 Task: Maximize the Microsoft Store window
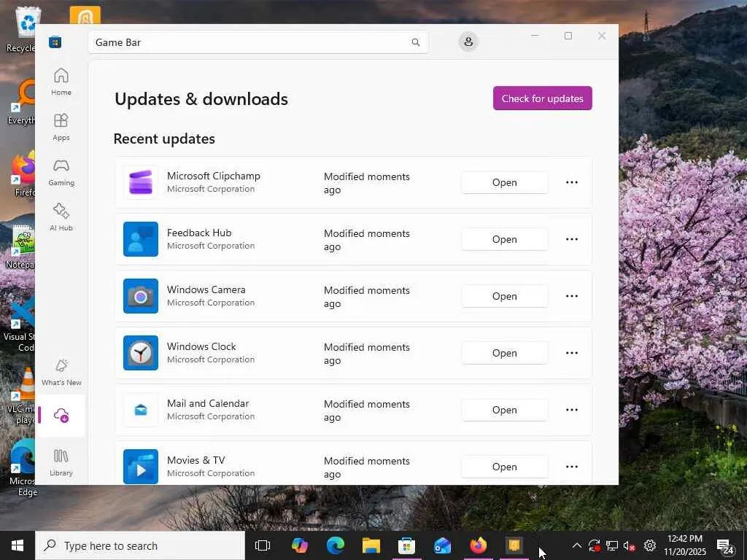pos(568,36)
